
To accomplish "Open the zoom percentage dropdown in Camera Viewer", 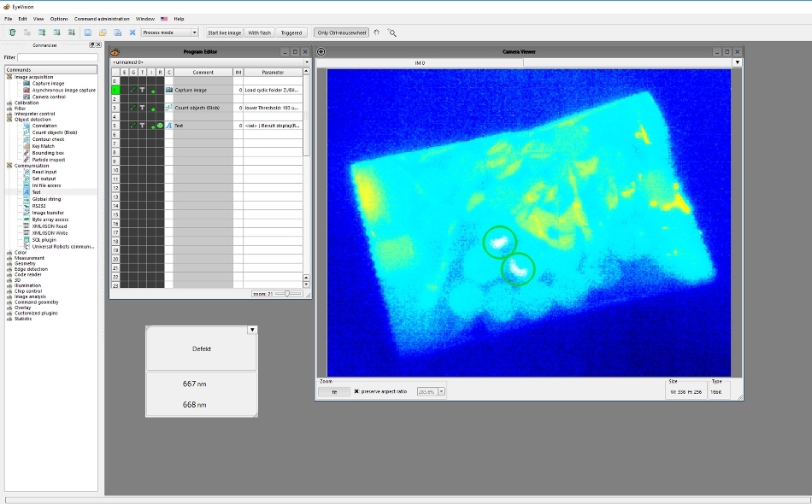I will (441, 392).
